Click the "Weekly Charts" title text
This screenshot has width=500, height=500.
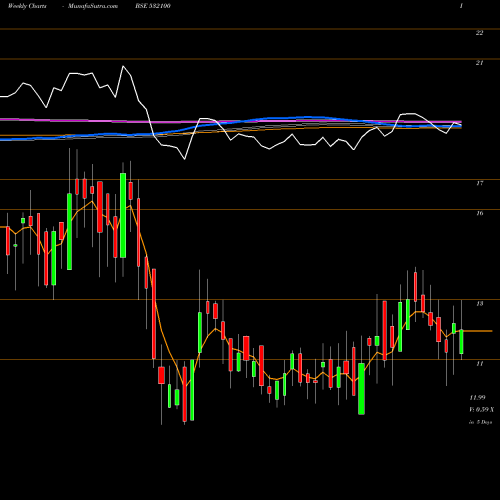point(27,6)
